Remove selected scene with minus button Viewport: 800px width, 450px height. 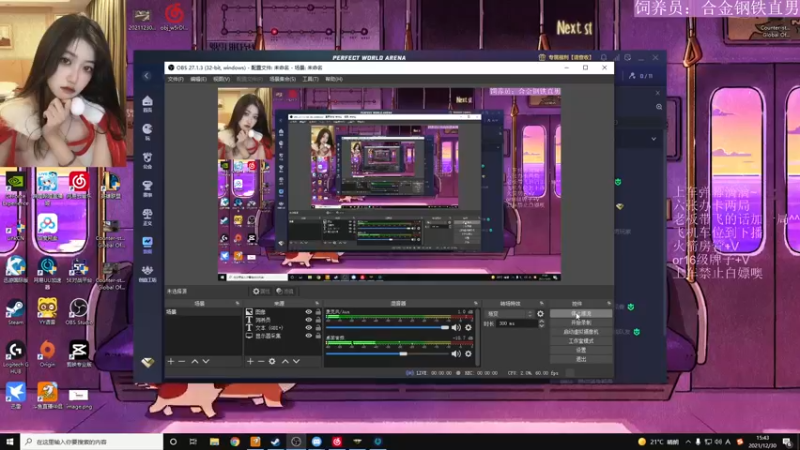click(182, 361)
